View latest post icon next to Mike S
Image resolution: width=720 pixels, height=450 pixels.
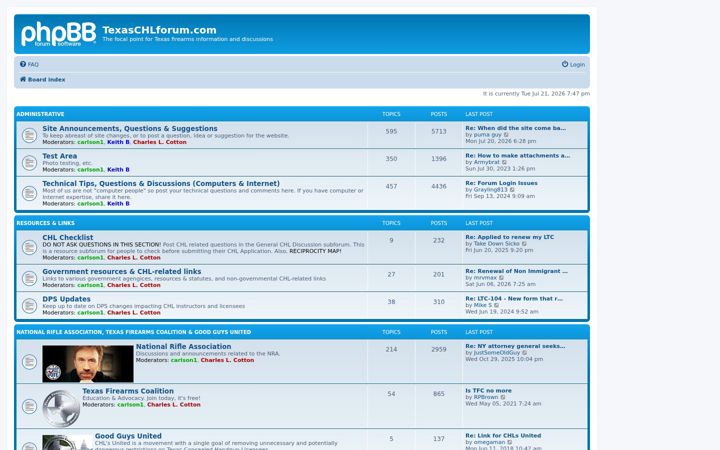coord(496,305)
